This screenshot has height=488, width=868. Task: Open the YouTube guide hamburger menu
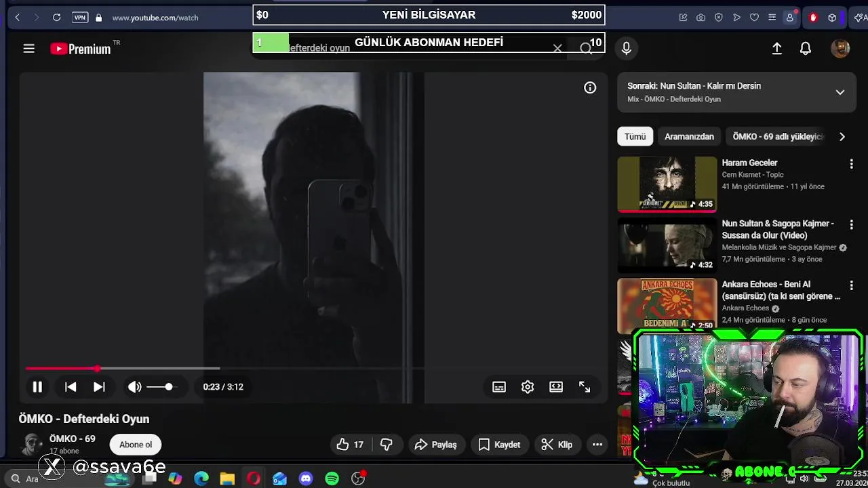[28, 48]
